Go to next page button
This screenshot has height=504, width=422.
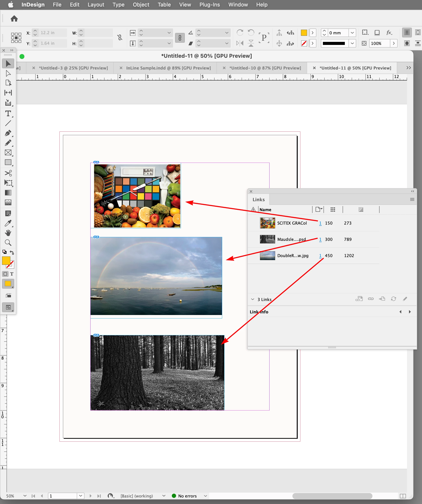point(90,496)
